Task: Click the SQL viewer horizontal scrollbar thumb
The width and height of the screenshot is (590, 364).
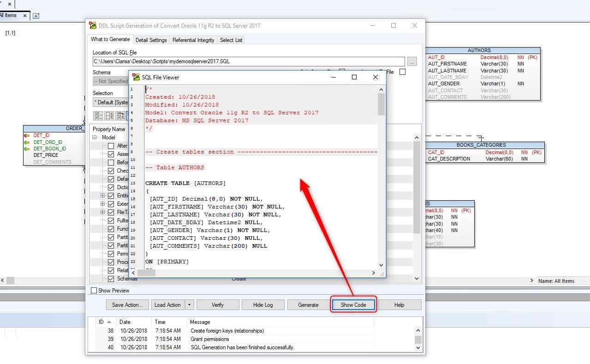Action: pos(147,273)
